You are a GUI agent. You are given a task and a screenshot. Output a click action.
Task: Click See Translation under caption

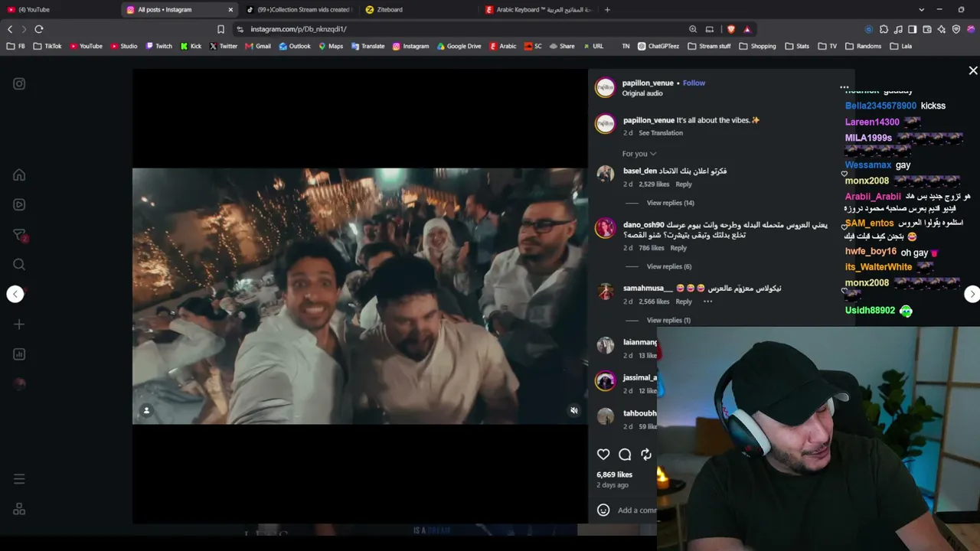click(661, 133)
